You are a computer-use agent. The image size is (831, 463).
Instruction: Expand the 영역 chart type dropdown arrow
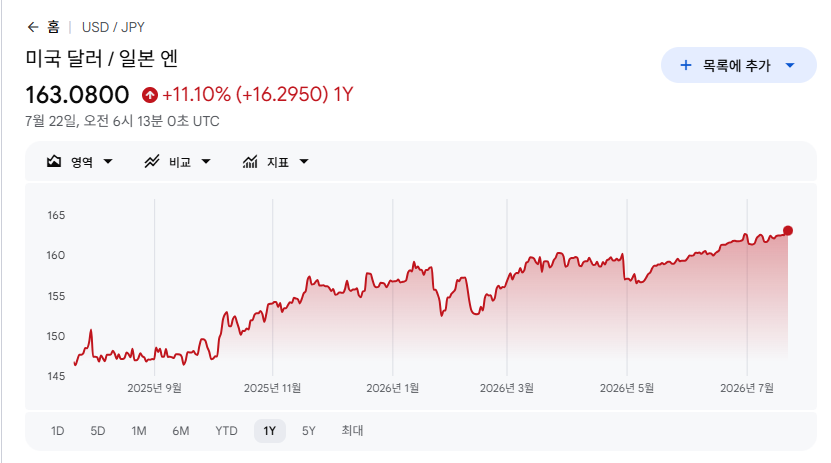(x=108, y=162)
